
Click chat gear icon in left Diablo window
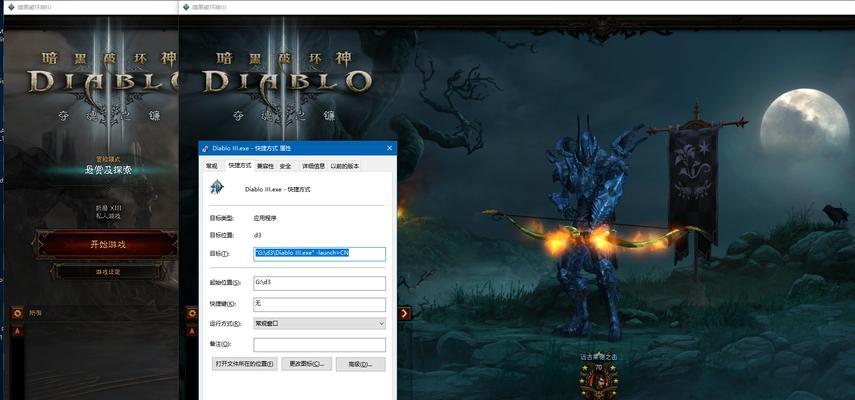pyautogui.click(x=17, y=313)
